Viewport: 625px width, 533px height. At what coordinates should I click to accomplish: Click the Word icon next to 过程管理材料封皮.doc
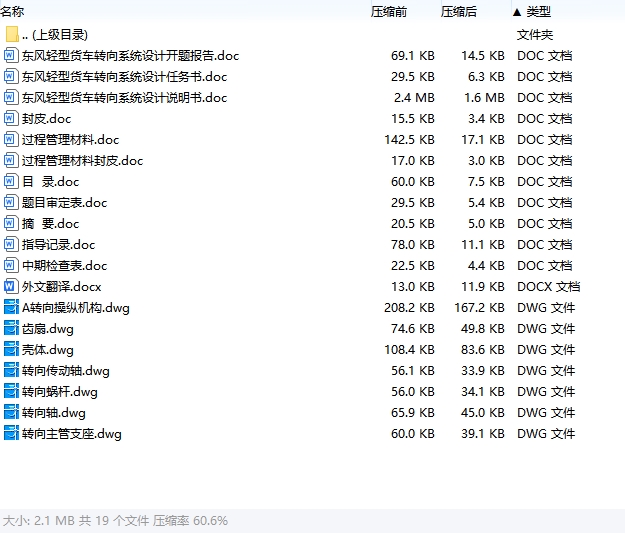11,160
